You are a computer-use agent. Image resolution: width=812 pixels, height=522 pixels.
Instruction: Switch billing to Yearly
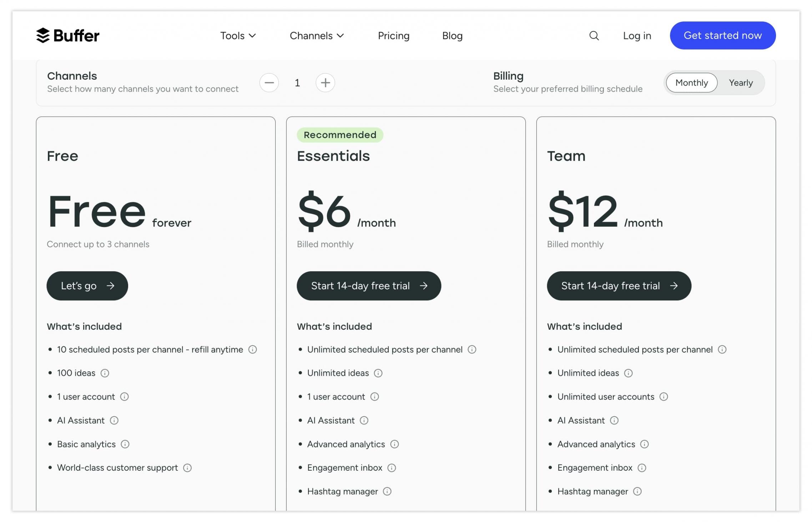[741, 83]
